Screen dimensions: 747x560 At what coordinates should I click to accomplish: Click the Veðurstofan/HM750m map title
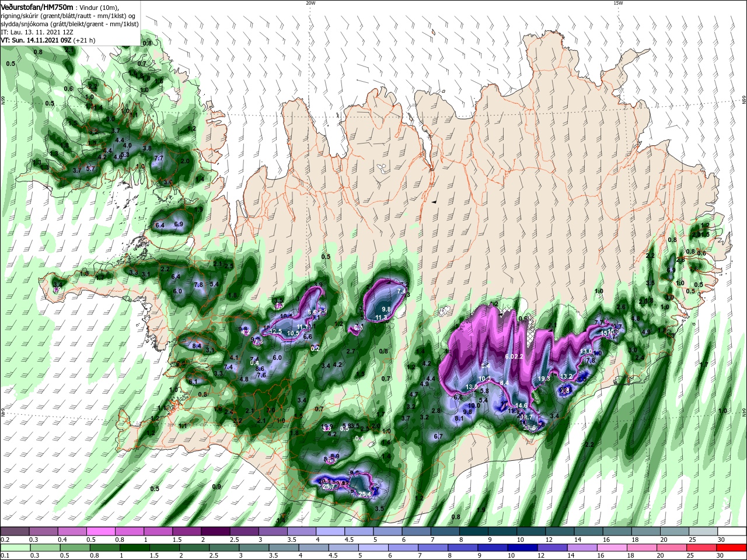pyautogui.click(x=37, y=6)
